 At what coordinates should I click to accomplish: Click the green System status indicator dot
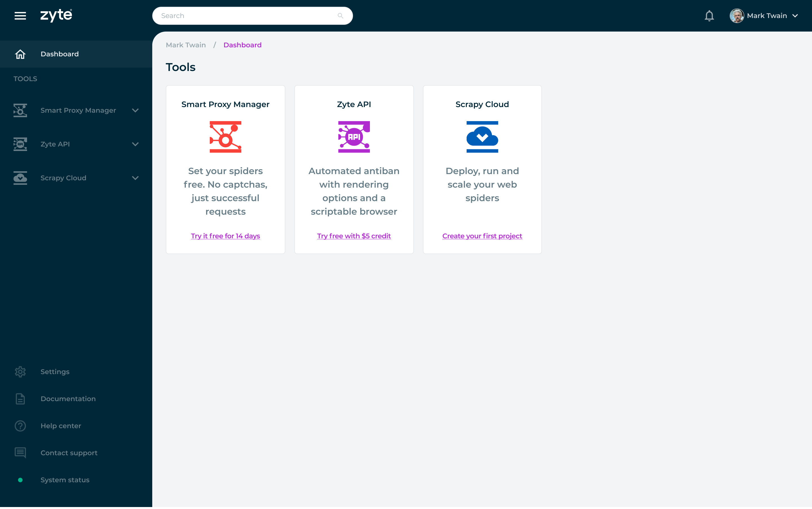pyautogui.click(x=20, y=480)
